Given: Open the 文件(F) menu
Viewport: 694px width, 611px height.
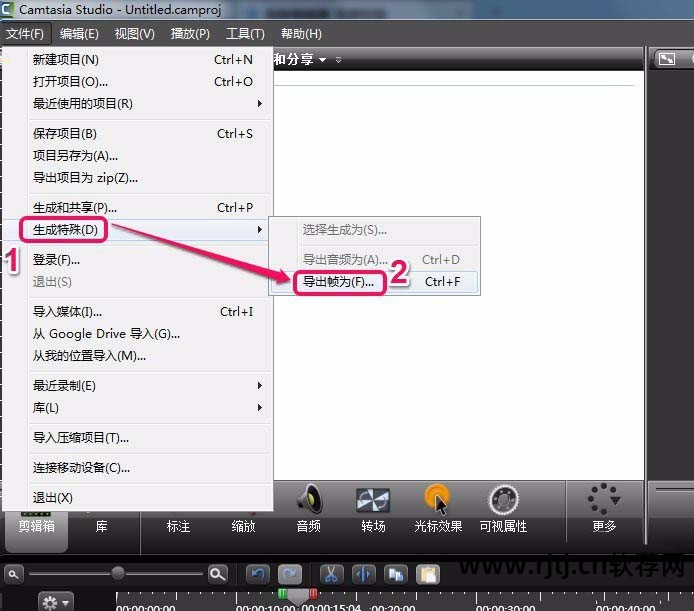Looking at the screenshot, I should click(25, 34).
